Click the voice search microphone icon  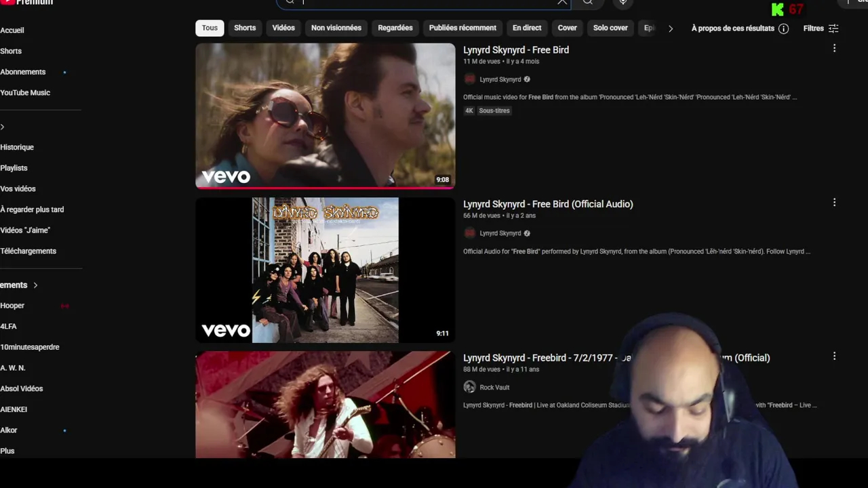(623, 2)
